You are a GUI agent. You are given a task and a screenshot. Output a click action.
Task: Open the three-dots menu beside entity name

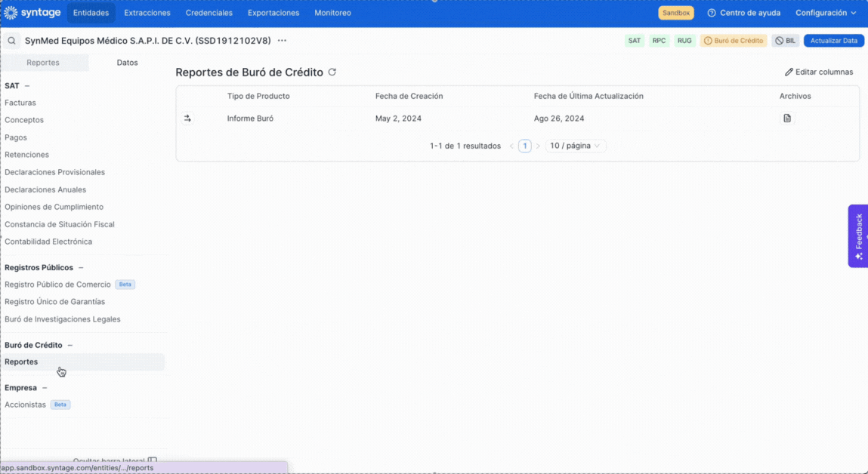click(x=283, y=40)
